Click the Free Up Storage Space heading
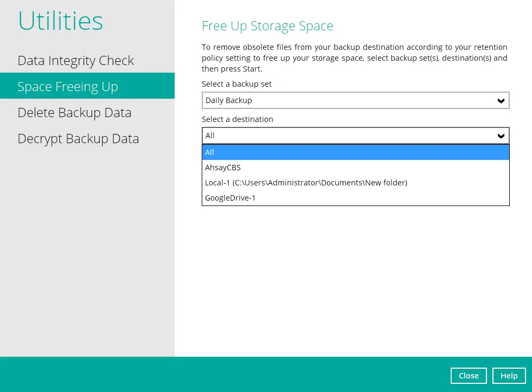This screenshot has width=532, height=392. click(267, 25)
